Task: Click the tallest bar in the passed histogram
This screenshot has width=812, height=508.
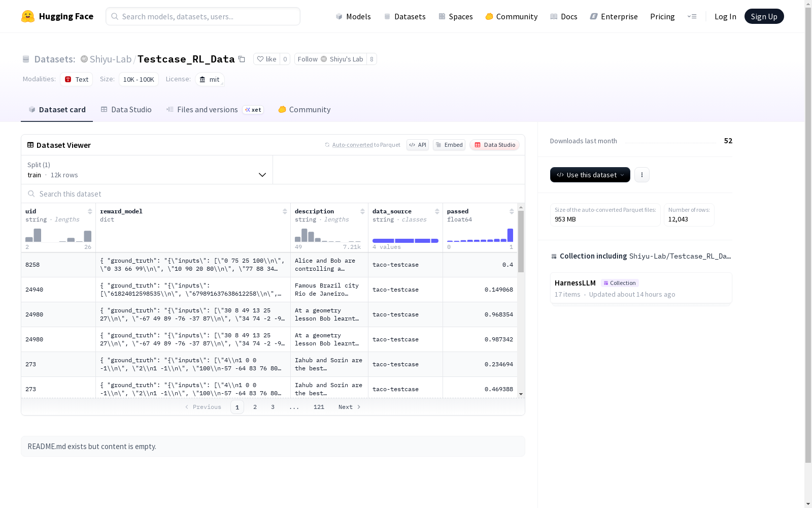Action: click(x=510, y=235)
